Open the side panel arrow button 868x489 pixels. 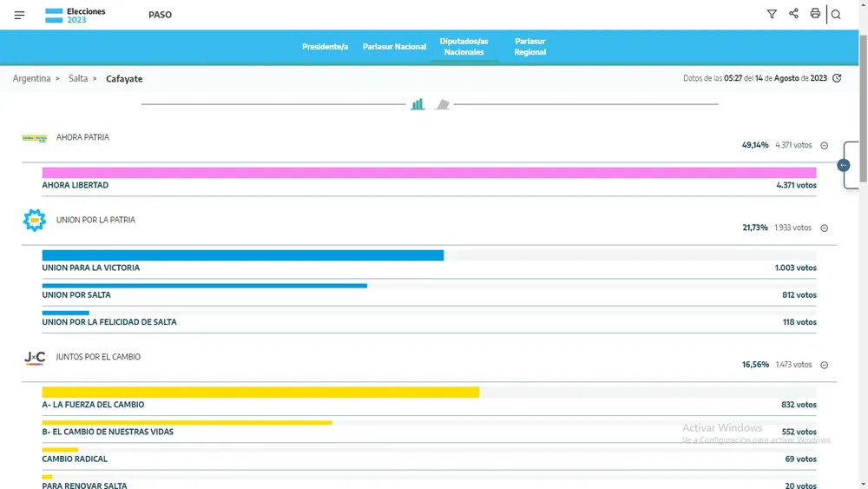pyautogui.click(x=844, y=165)
